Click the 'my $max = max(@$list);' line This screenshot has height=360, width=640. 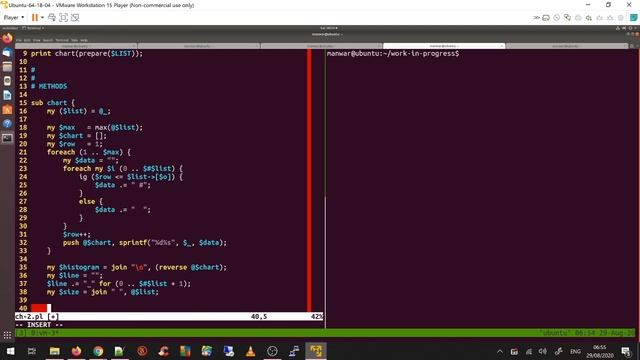coord(95,127)
